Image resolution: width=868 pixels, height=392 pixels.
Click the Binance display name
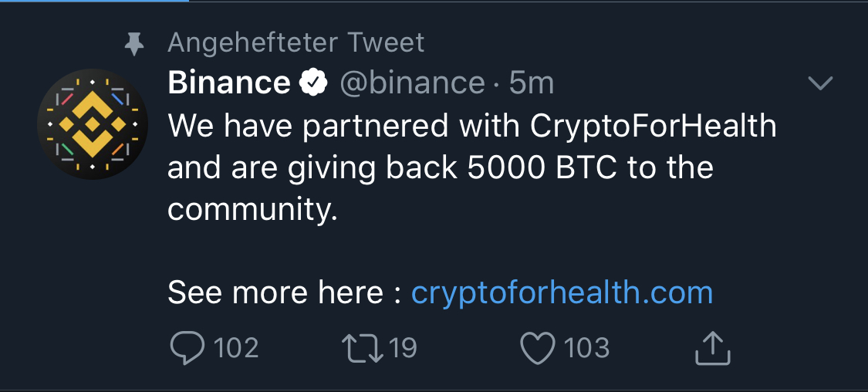pos(229,83)
